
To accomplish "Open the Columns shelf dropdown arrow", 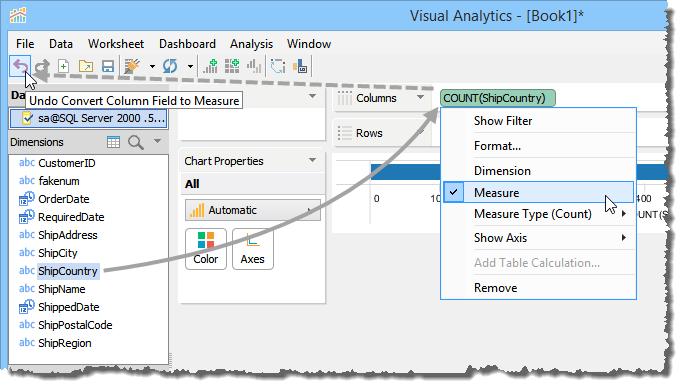I will pyautogui.click(x=420, y=97).
